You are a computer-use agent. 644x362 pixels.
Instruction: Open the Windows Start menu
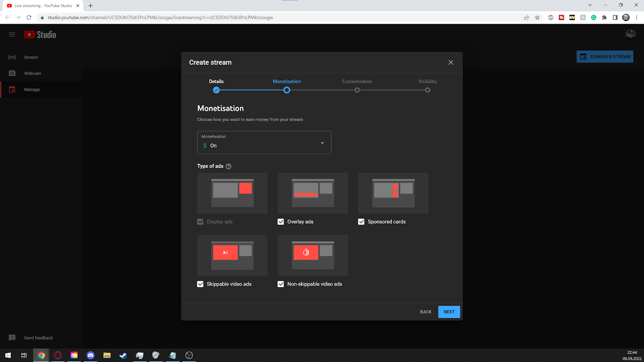8,355
